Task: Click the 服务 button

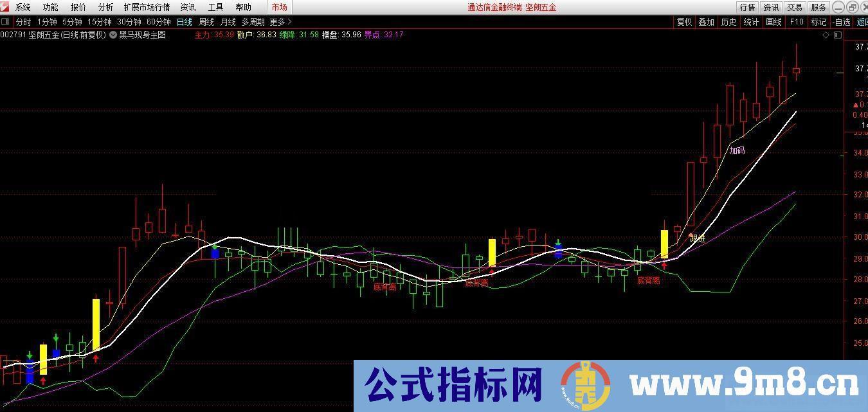Action: point(818,7)
